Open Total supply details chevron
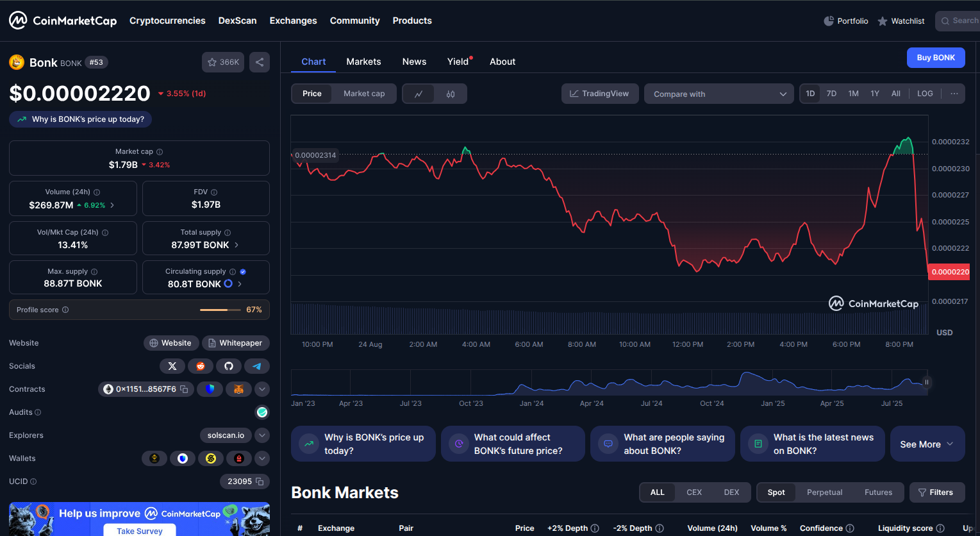Image resolution: width=980 pixels, height=536 pixels. (x=237, y=245)
